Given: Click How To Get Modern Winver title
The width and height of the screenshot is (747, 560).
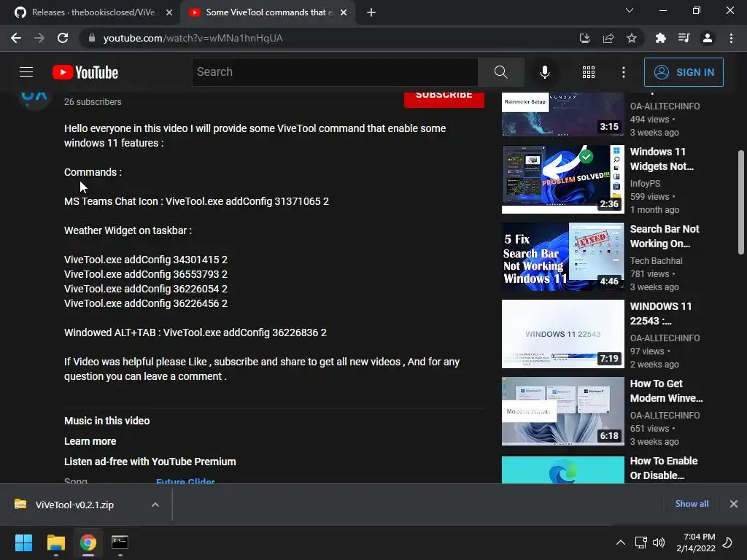Looking at the screenshot, I should (667, 391).
